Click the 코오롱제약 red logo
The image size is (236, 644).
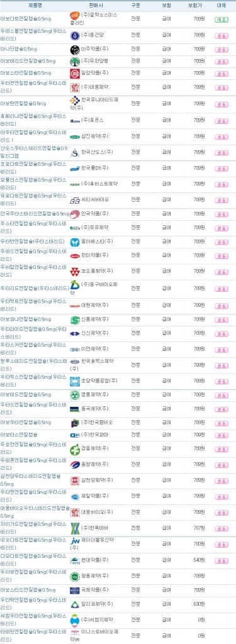75,271
